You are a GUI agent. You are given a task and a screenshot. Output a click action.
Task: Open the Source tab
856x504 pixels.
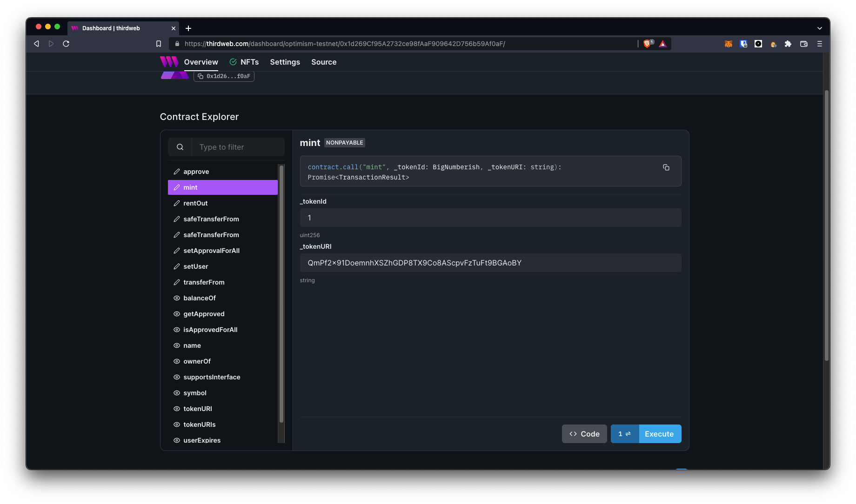[324, 62]
